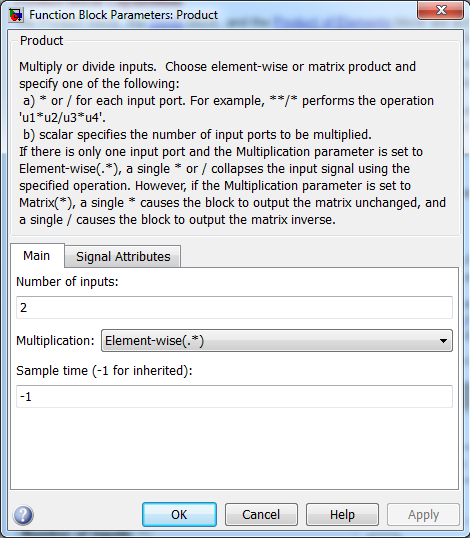Click the Number of inputs label
This screenshot has width=470, height=538.
click(x=67, y=282)
